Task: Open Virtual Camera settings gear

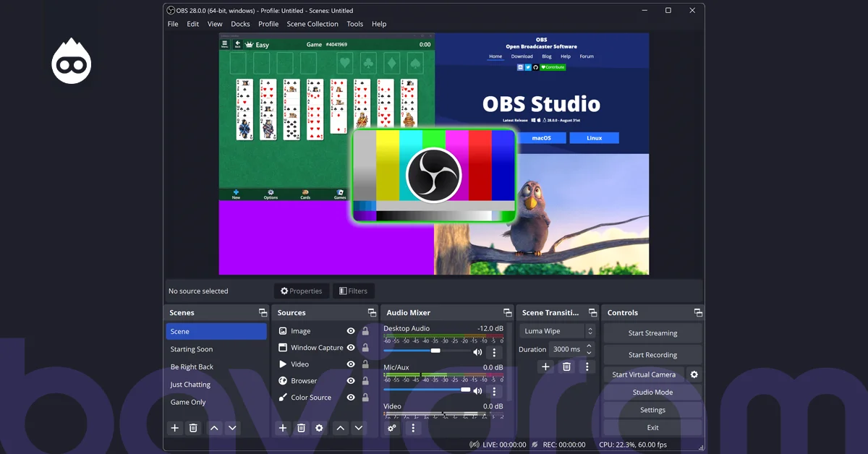Action: (x=694, y=374)
